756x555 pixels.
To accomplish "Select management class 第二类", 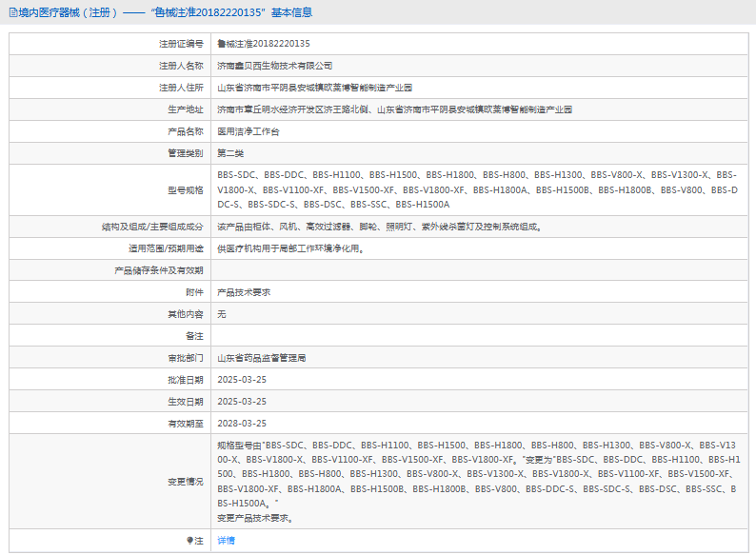I will (x=230, y=153).
